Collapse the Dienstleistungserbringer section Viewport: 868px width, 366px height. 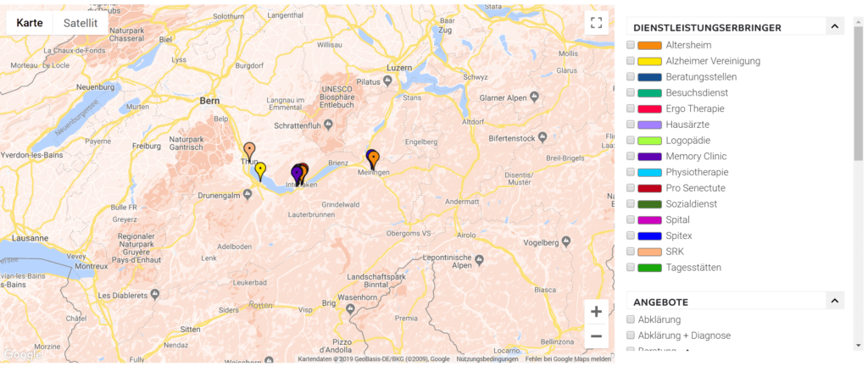835,26
